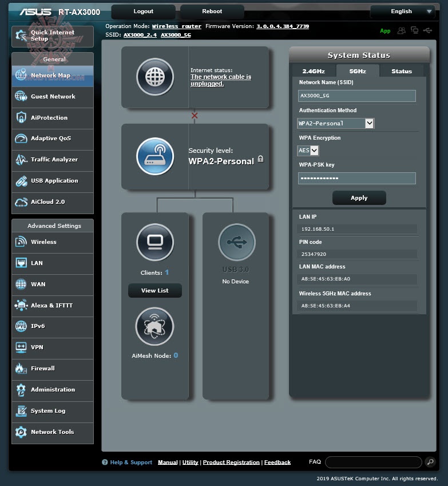This screenshot has width=448, height=486.
Task: Click the WPA2-Personal security lock icon
Action: pos(260,159)
